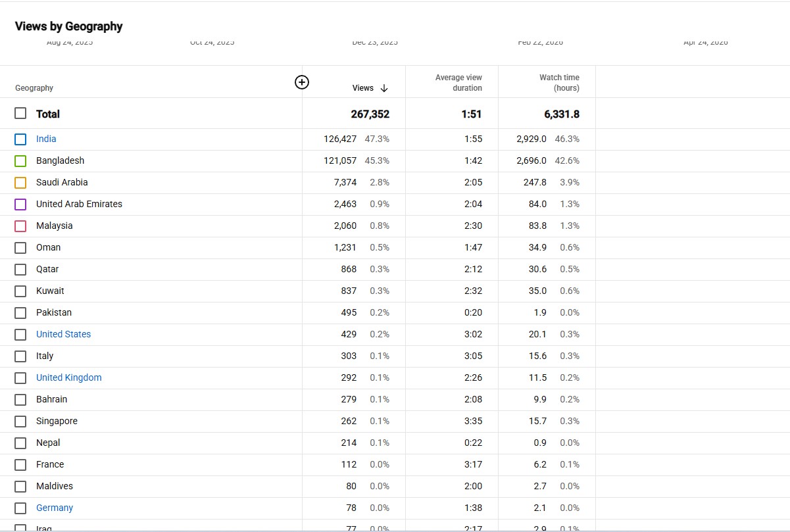Screen dimensions: 790x532
Task: Toggle the orange Saudi Arabia checkbox
Action: [20, 183]
